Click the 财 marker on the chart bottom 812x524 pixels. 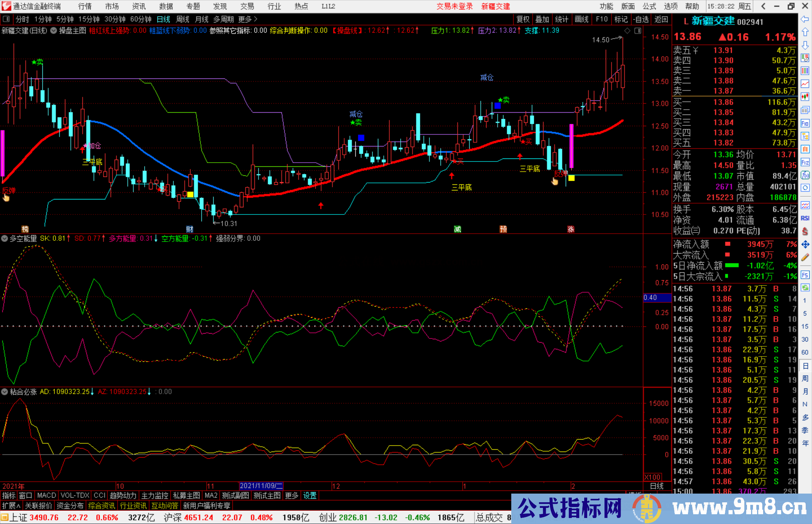[190, 229]
